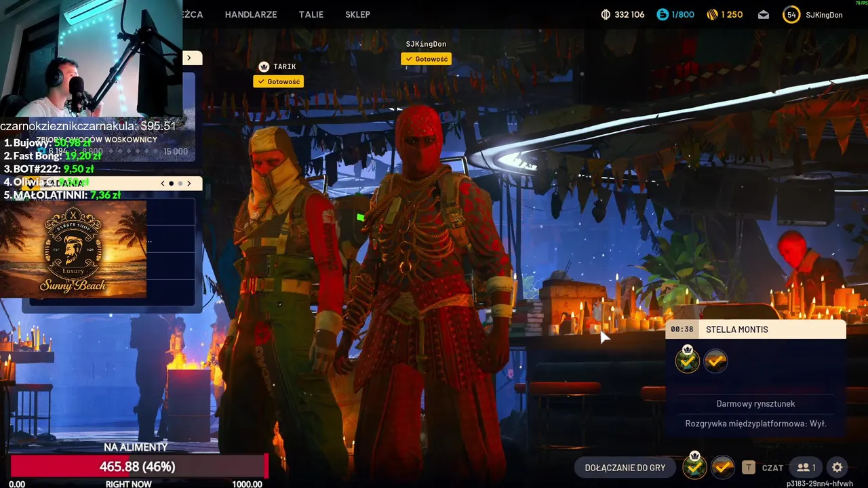Click the Sunny Beach barber shop banner
The image size is (868, 488).
(73, 249)
